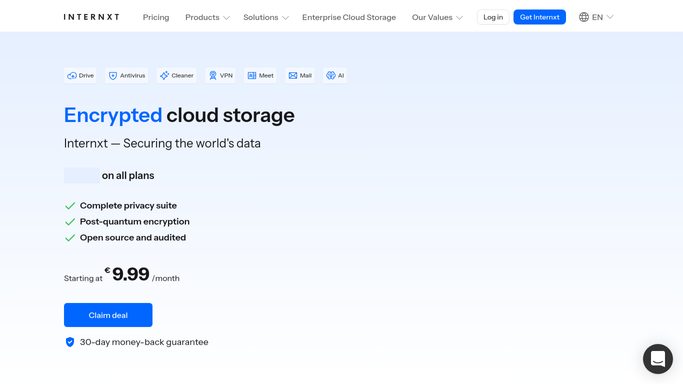Click the 30-day money-back guarantee text
The height and width of the screenshot is (384, 683).
click(144, 342)
